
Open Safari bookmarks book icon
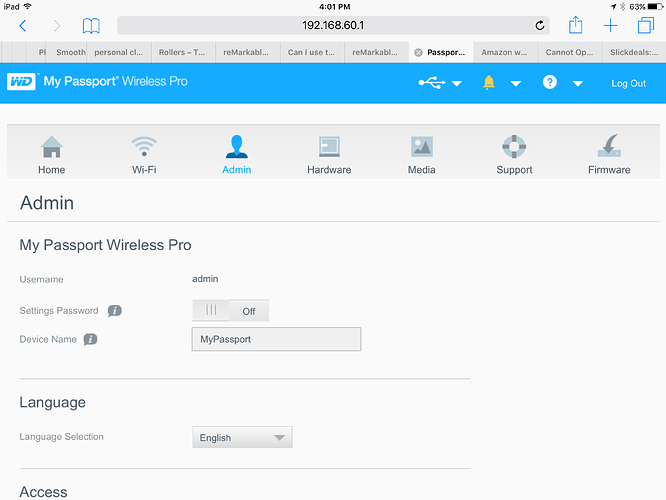(x=91, y=26)
